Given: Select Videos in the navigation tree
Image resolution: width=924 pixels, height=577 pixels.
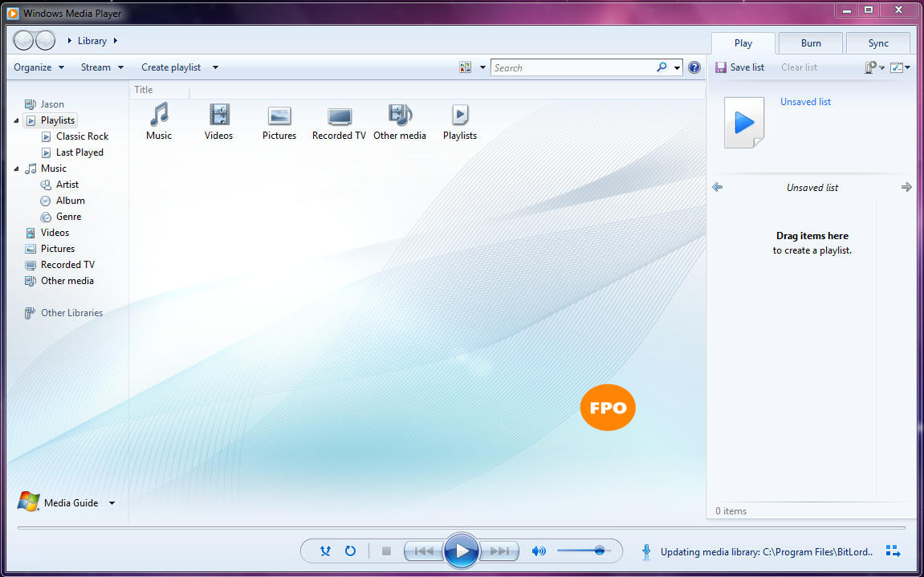Looking at the screenshot, I should pyautogui.click(x=47, y=233).
